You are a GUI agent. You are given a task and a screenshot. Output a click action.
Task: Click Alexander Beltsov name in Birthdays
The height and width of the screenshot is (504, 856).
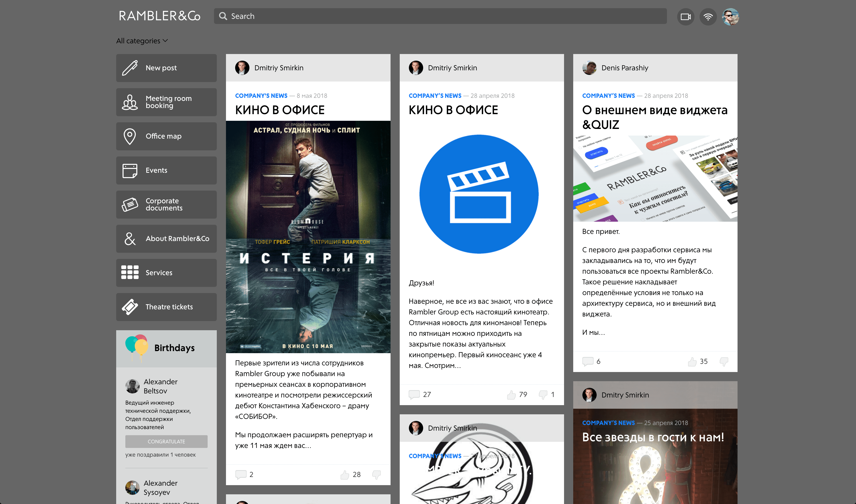coord(160,386)
